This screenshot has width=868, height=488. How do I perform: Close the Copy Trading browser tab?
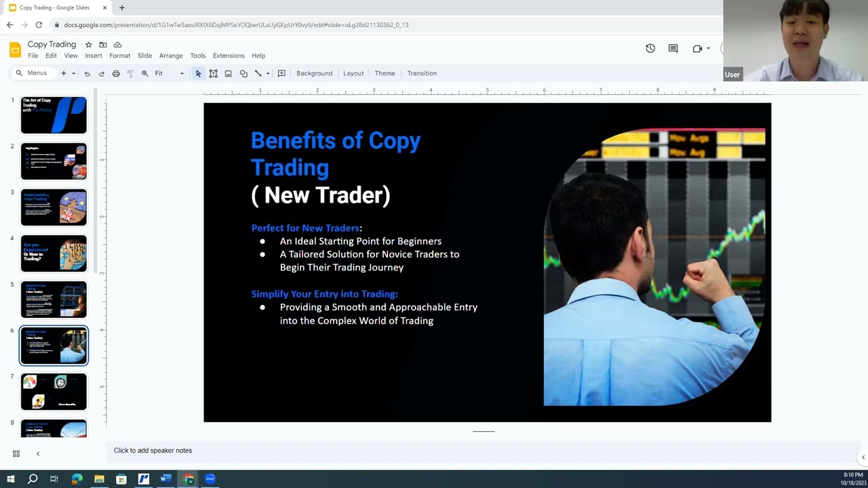(105, 7)
